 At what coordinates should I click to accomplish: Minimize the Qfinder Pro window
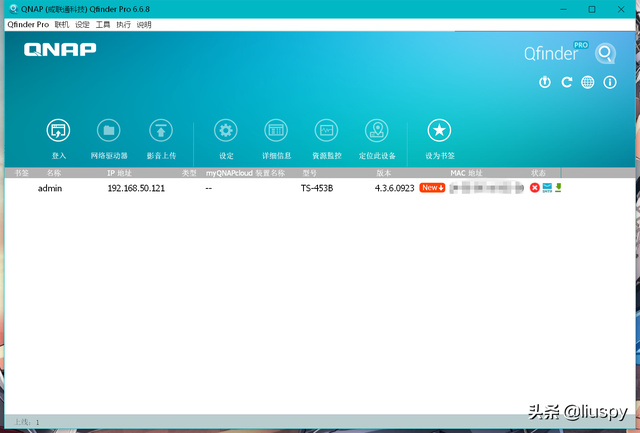[564, 9]
